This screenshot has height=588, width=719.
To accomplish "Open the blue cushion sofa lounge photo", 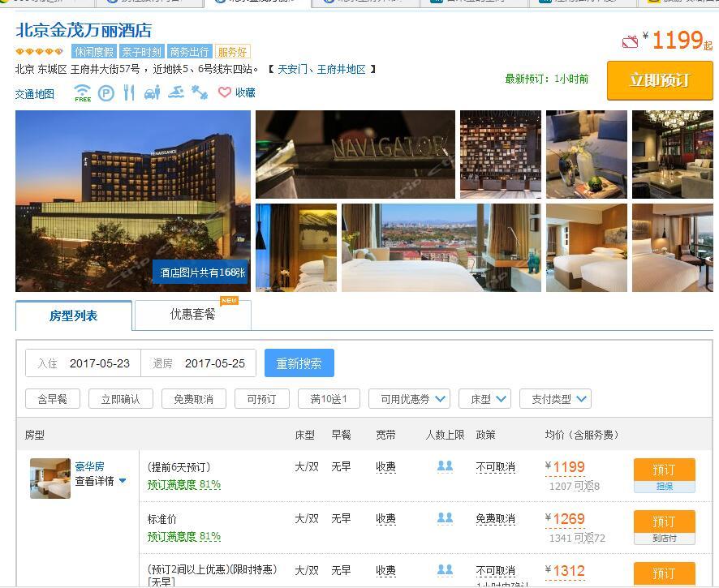I will [x=587, y=154].
